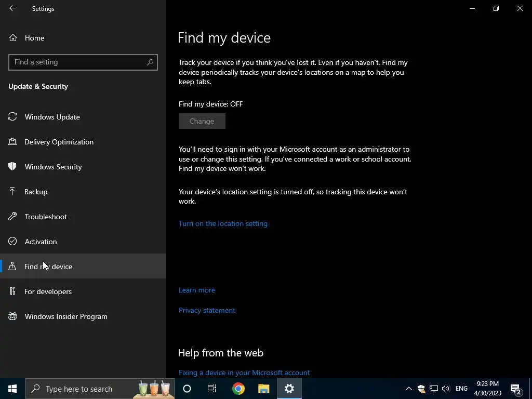Open the taskbar clock and date
This screenshot has width=532, height=399.
pyautogui.click(x=487, y=389)
